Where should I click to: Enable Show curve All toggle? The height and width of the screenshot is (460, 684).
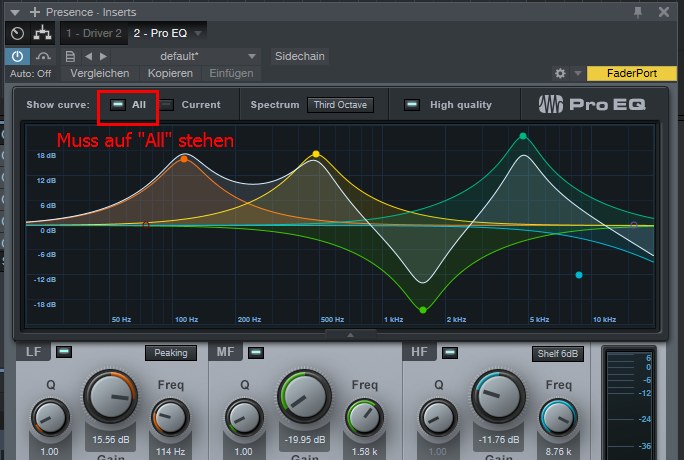pyautogui.click(x=117, y=105)
